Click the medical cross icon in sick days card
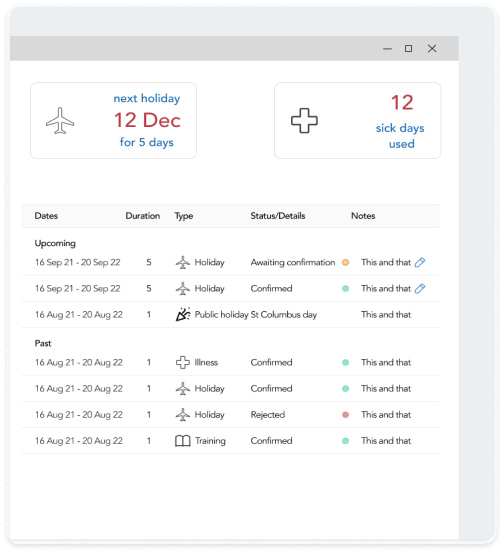The image size is (504, 553). tap(304, 121)
